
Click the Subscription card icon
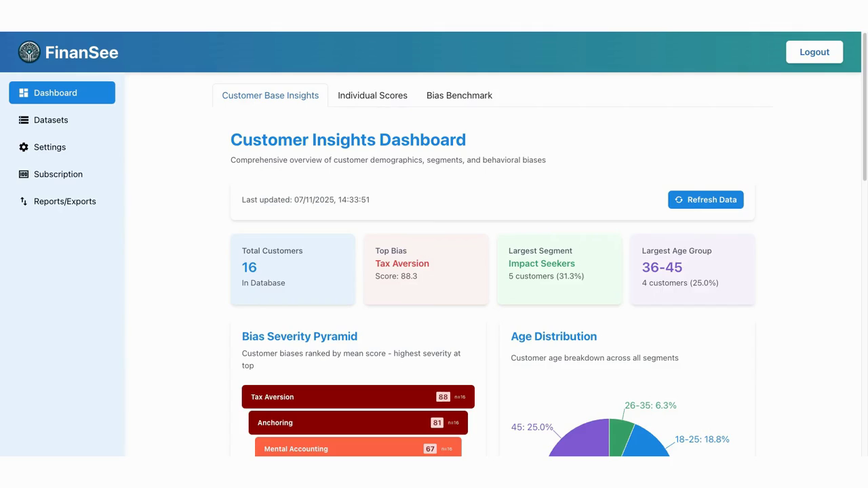24,174
